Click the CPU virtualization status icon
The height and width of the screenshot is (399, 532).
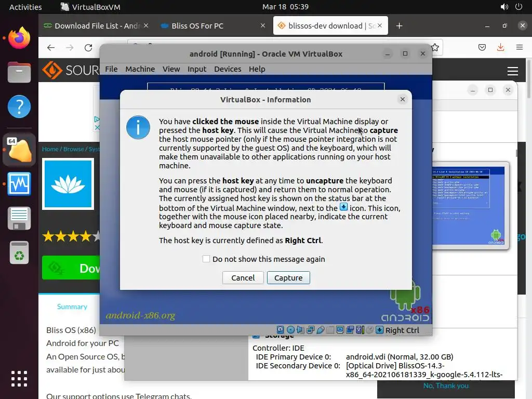click(360, 330)
